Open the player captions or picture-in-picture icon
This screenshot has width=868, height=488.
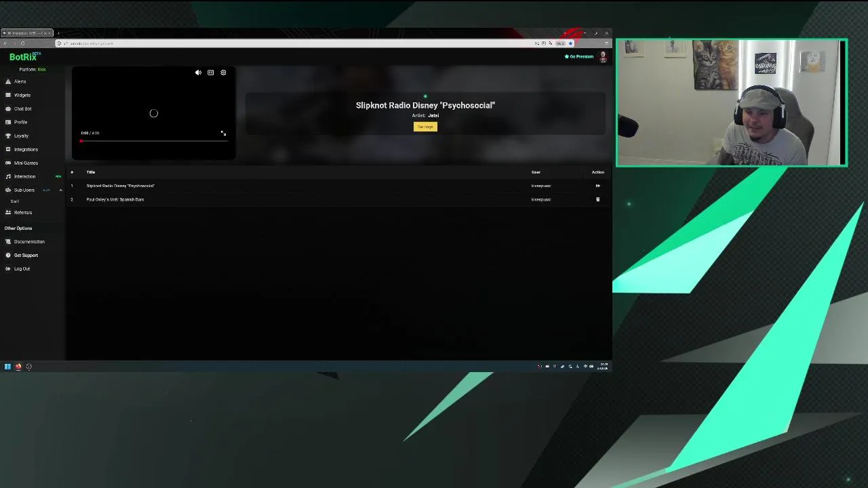click(x=210, y=73)
